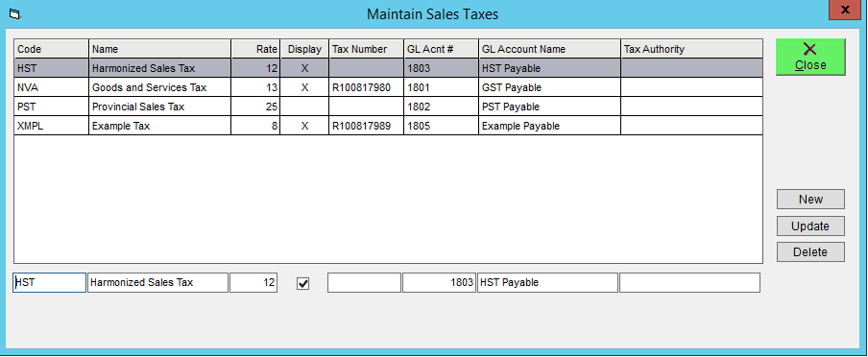Click Goods and Services Tax name
The image size is (868, 357).
pyautogui.click(x=159, y=87)
